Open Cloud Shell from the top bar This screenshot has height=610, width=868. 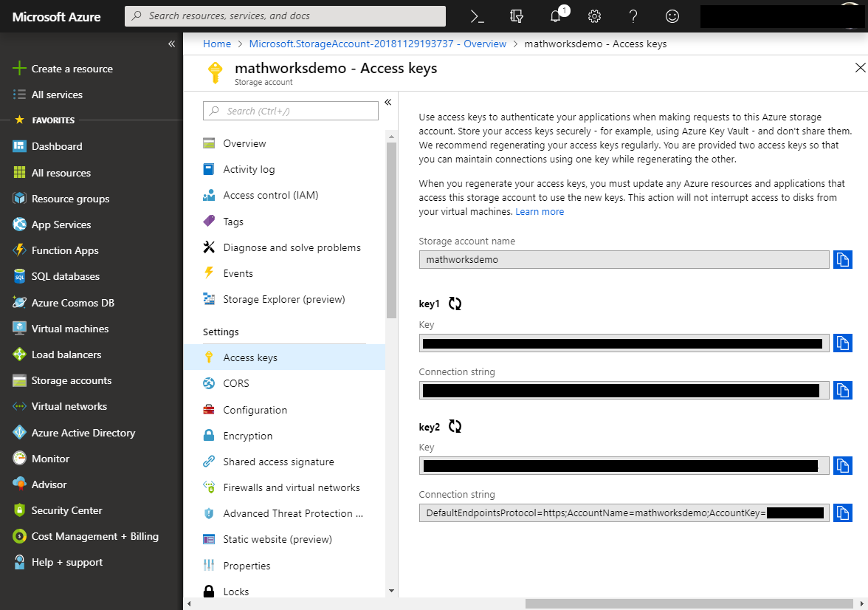pyautogui.click(x=478, y=16)
